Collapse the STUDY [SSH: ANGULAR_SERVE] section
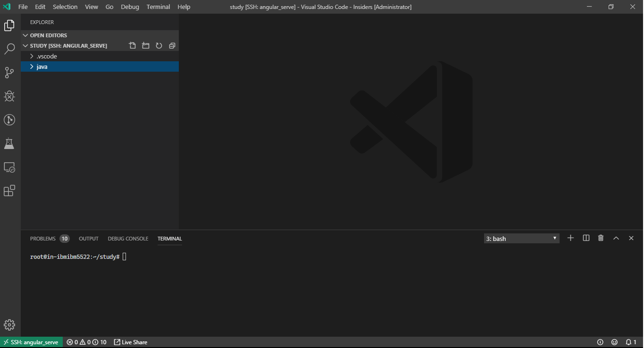The width and height of the screenshot is (644, 348). click(68, 46)
